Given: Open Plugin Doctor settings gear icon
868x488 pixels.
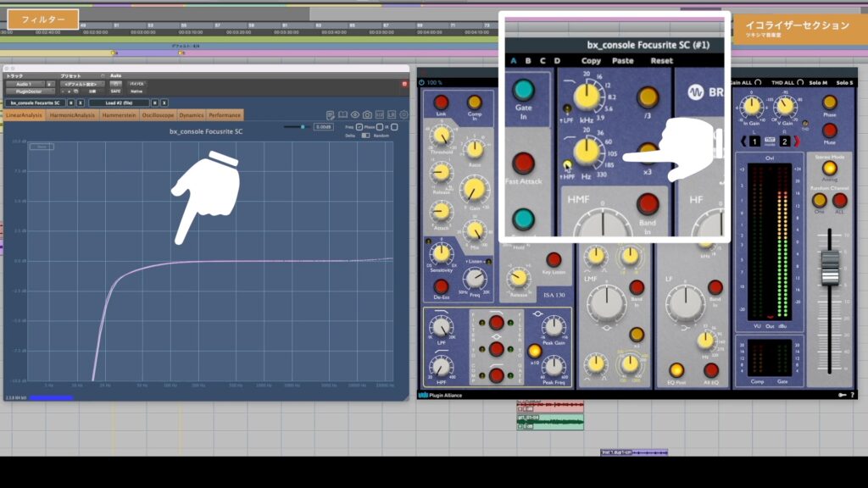Looking at the screenshot, I should [403, 115].
